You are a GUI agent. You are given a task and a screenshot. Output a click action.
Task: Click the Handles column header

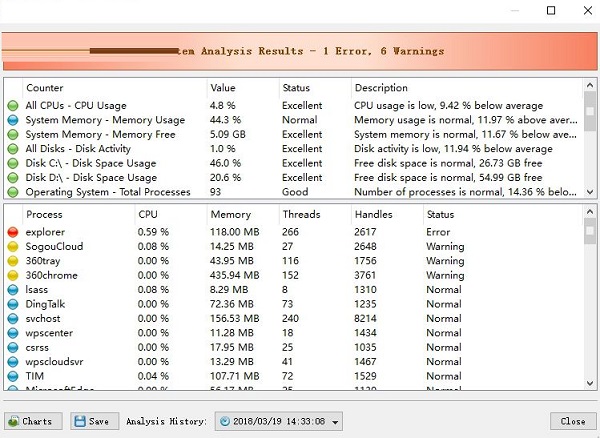pos(373,214)
